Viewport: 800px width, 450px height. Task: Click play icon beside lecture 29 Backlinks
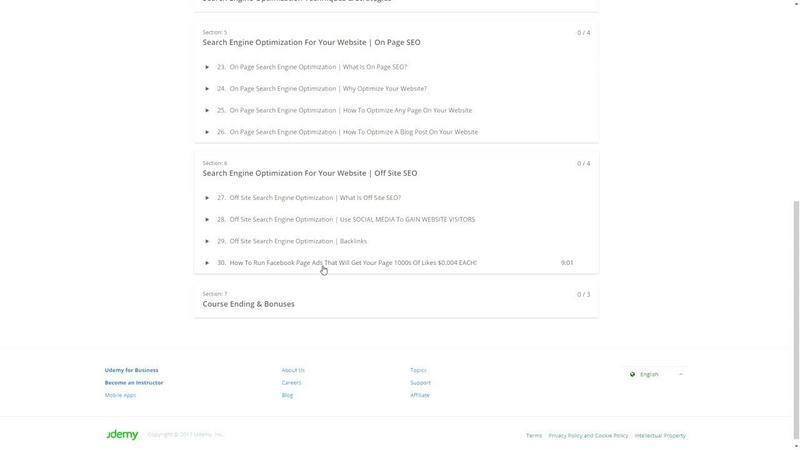207,241
